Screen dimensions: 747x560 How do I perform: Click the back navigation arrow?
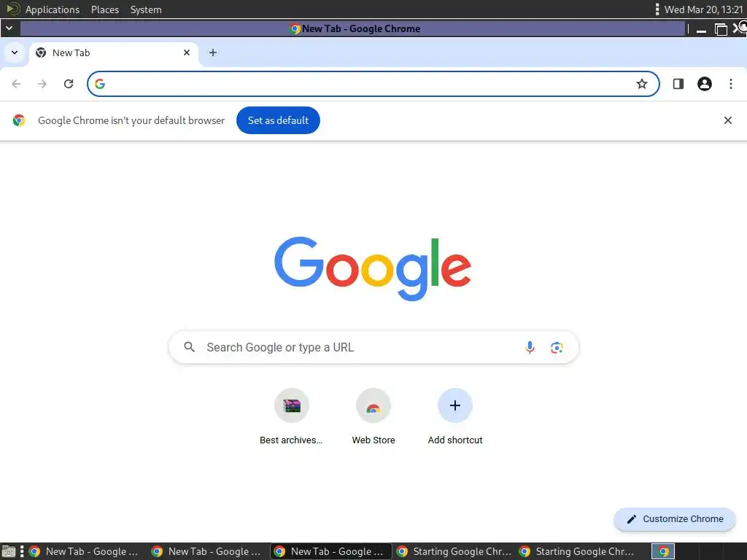[16, 84]
